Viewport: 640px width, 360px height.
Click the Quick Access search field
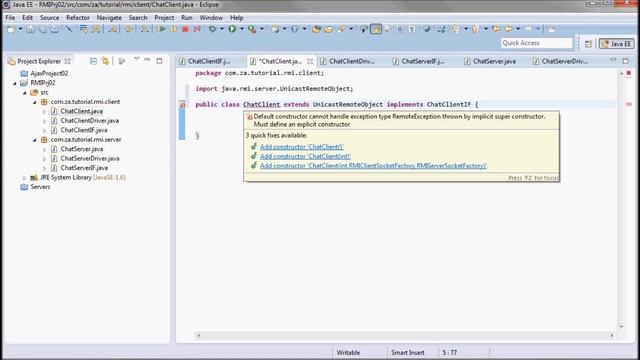point(537,43)
